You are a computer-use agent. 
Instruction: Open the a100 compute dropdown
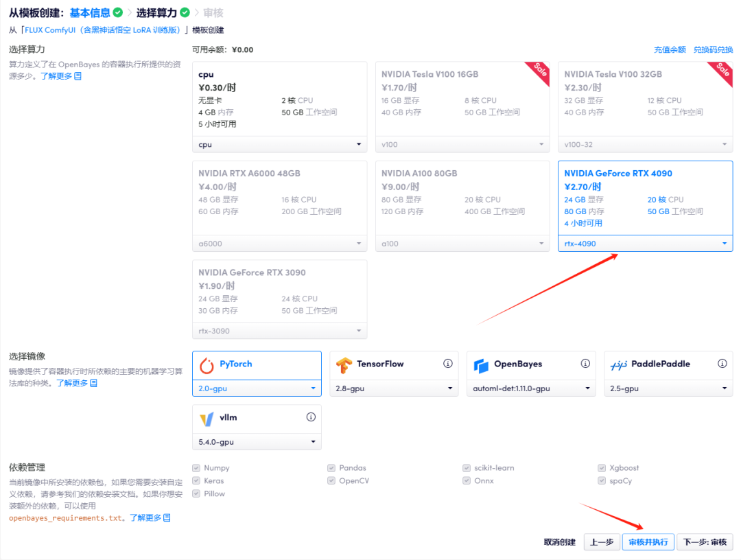(462, 244)
